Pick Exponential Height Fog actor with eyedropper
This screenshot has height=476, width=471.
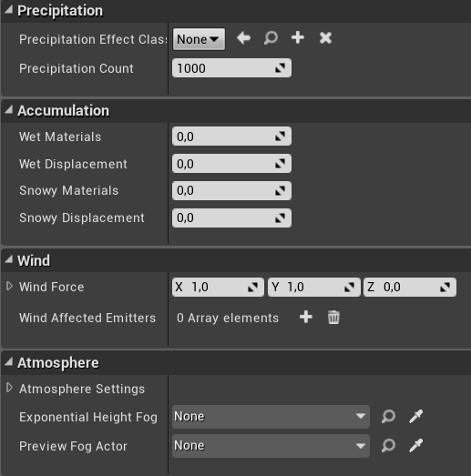coord(415,417)
